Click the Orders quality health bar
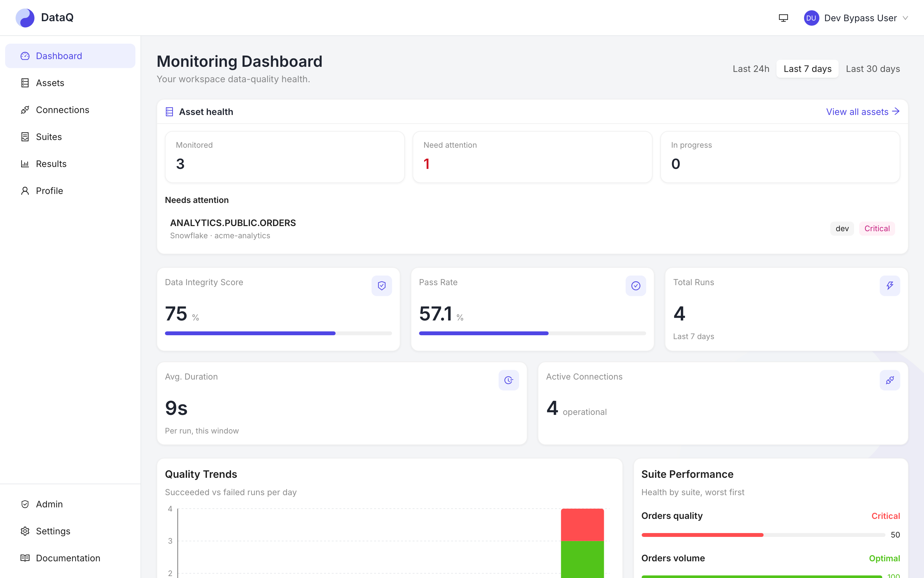 click(763, 535)
